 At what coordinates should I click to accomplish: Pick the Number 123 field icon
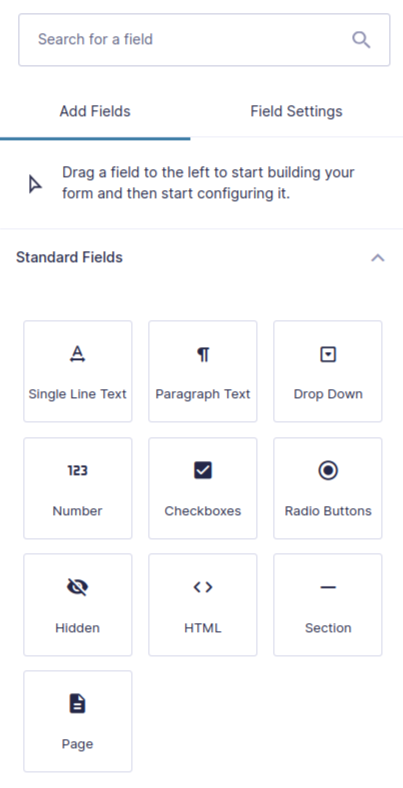pyautogui.click(x=77, y=470)
